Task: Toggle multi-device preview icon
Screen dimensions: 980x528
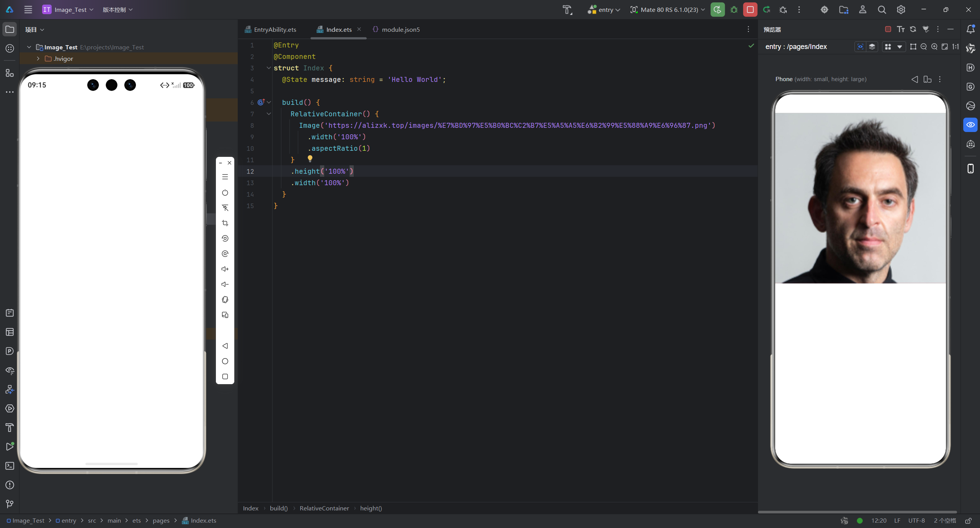Action: [927, 79]
